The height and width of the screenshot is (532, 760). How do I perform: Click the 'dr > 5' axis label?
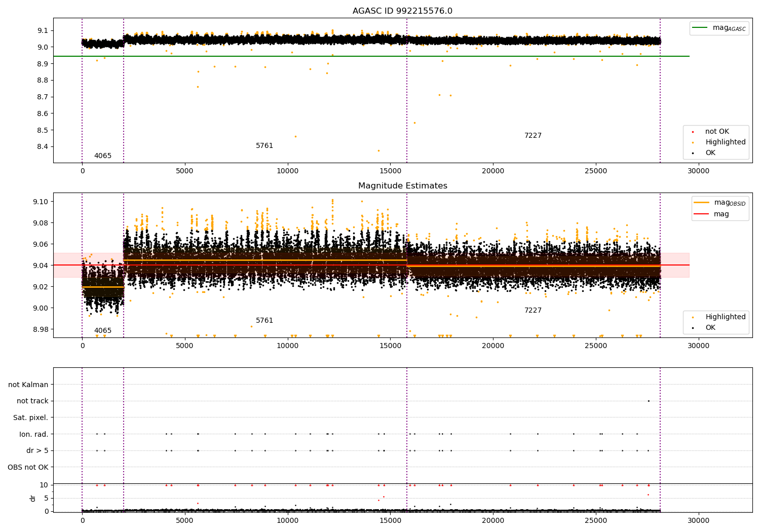tap(37, 450)
